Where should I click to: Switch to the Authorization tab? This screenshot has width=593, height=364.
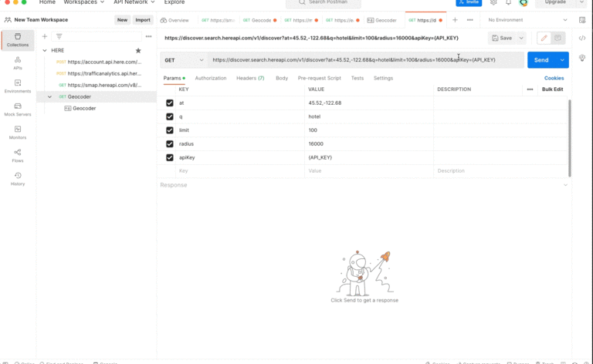pos(211,78)
